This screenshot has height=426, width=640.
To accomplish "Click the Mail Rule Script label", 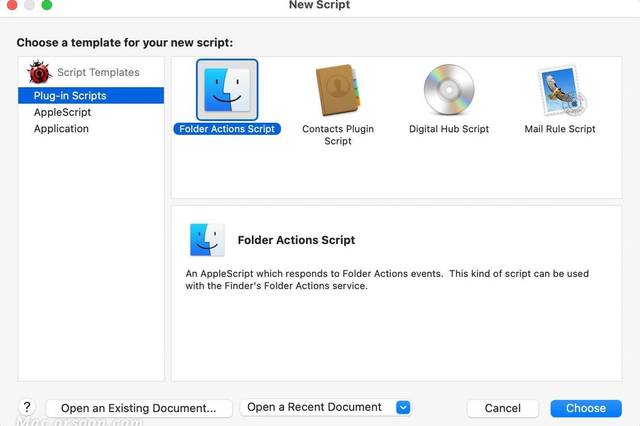I will [x=560, y=129].
